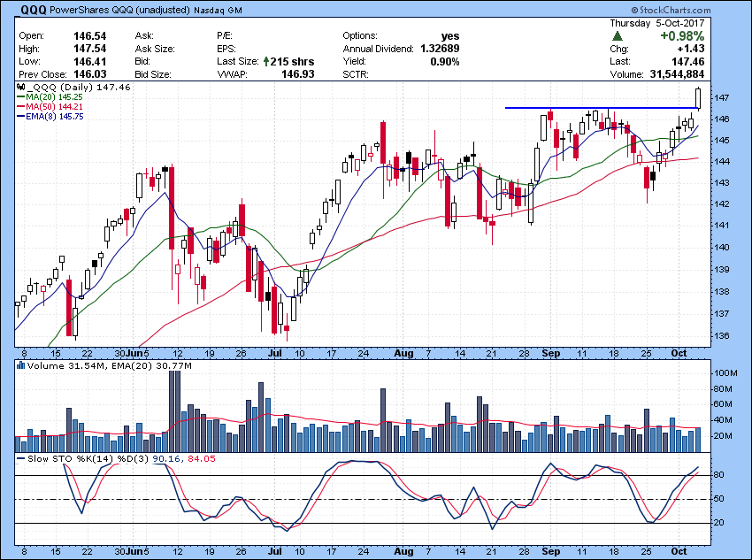The width and height of the screenshot is (752, 560).
Task: Click the 'EMA(8) 145.75' legend entry
Action: pos(55,117)
